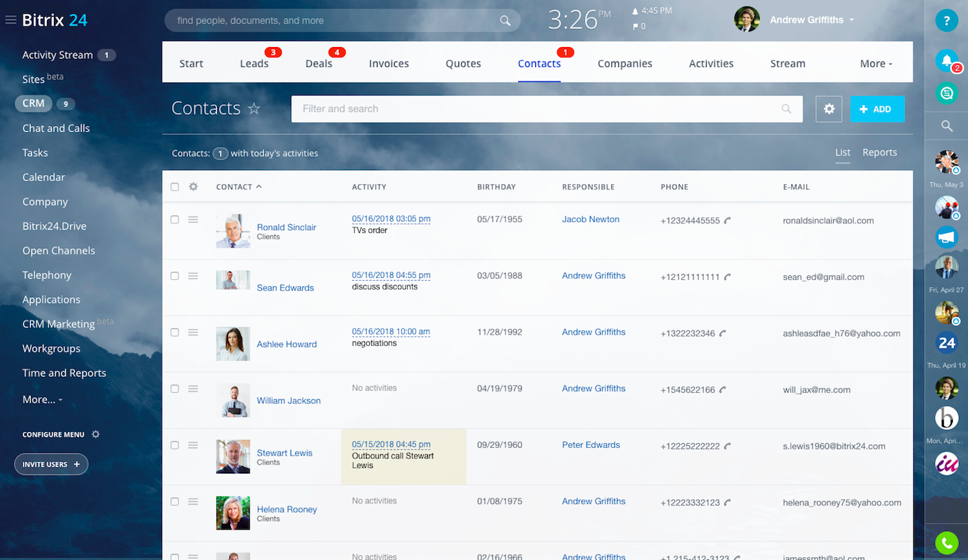Switch to the Deals tab
Image resolution: width=968 pixels, height=560 pixels.
319,64
